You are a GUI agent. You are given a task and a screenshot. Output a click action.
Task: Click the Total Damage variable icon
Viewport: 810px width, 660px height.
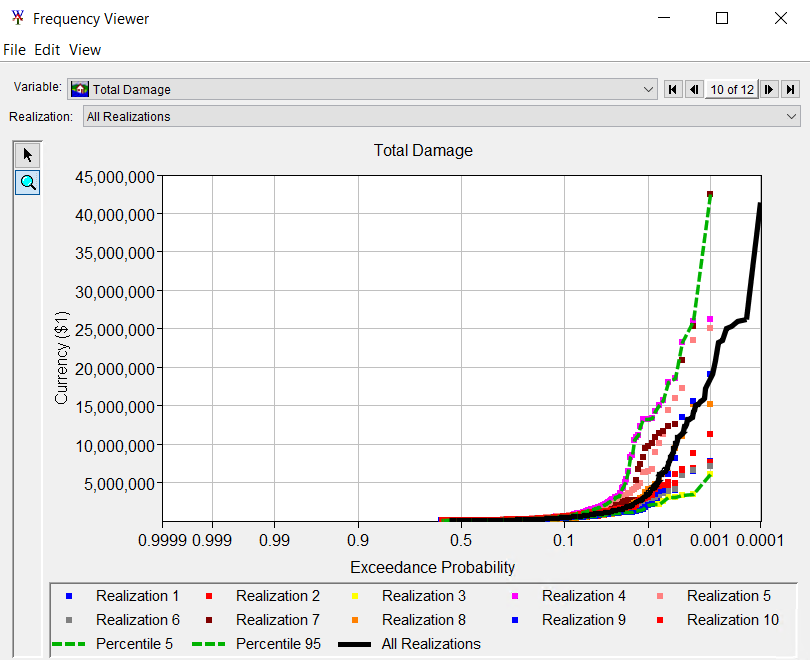80,90
